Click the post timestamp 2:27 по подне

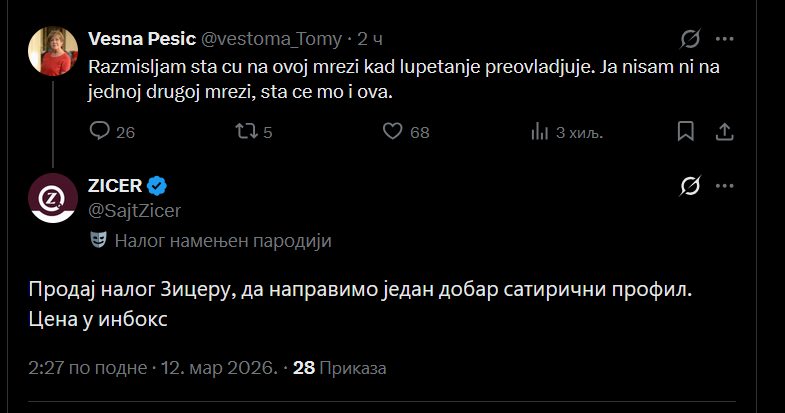click(x=89, y=368)
